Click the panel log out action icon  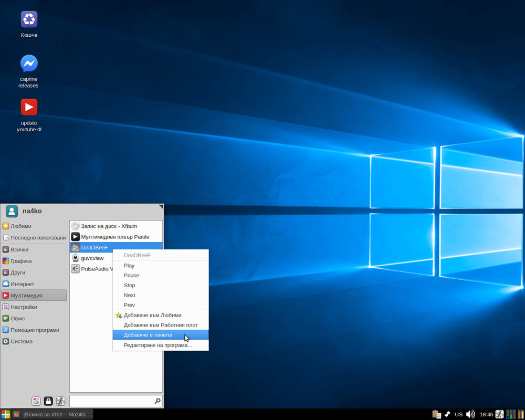(500, 414)
